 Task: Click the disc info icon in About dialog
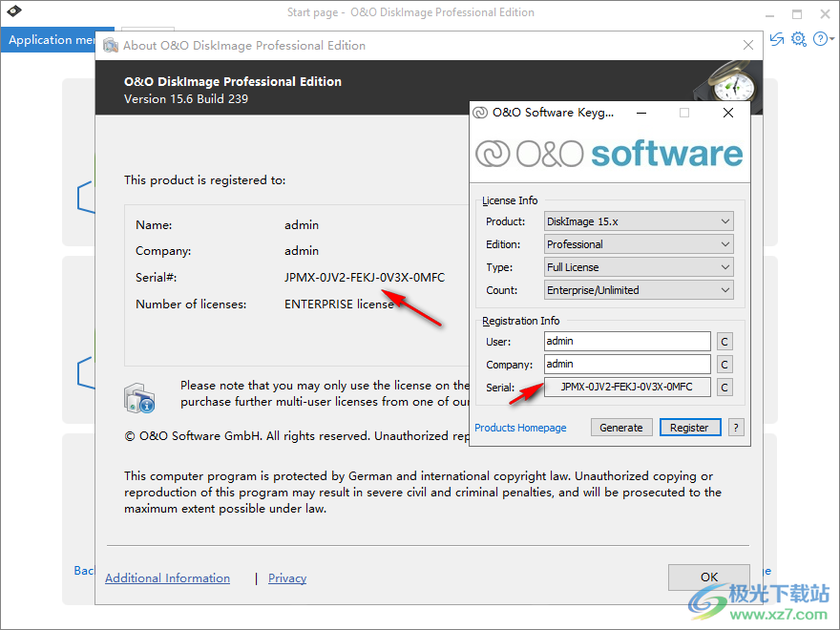coord(139,397)
